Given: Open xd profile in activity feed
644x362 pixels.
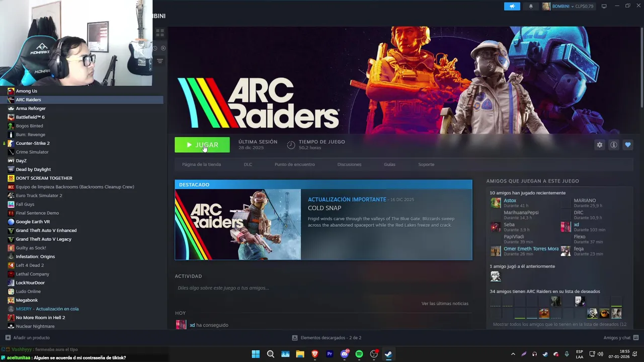Looking at the screenshot, I should (x=192, y=325).
